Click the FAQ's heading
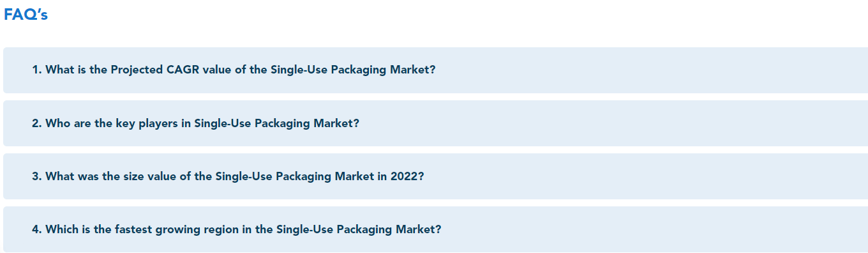 coord(26,15)
